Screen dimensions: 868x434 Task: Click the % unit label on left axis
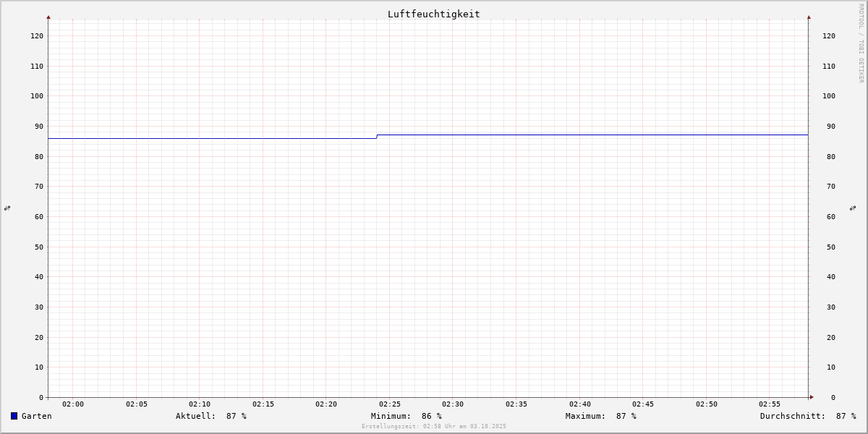coord(7,208)
